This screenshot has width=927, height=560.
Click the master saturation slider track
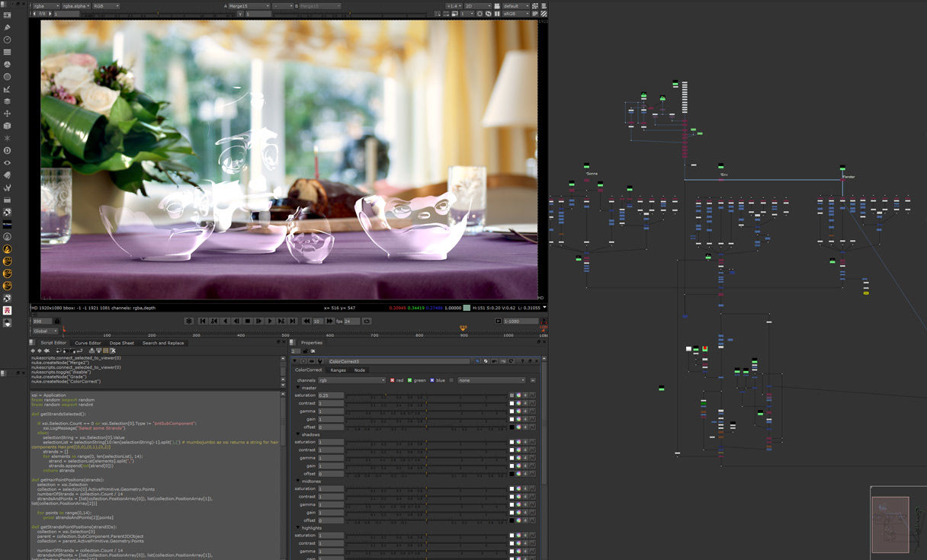(x=427, y=395)
